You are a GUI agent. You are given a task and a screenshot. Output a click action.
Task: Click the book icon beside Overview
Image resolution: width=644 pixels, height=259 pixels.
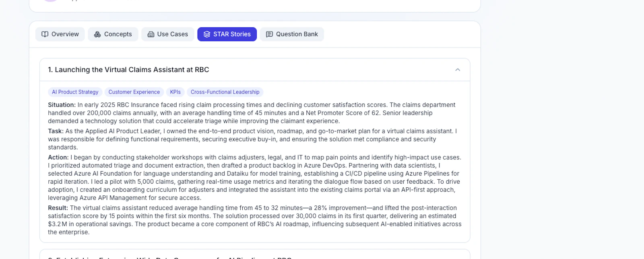[45, 34]
